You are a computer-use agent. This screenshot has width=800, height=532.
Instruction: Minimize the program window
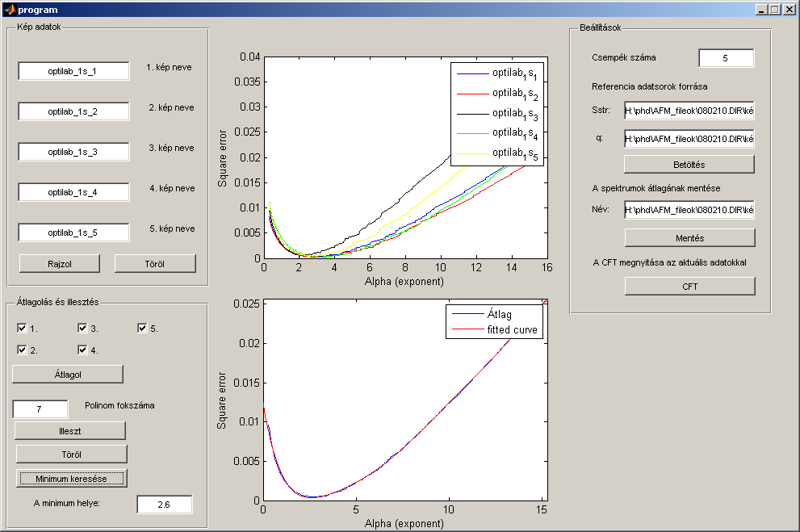click(761, 9)
